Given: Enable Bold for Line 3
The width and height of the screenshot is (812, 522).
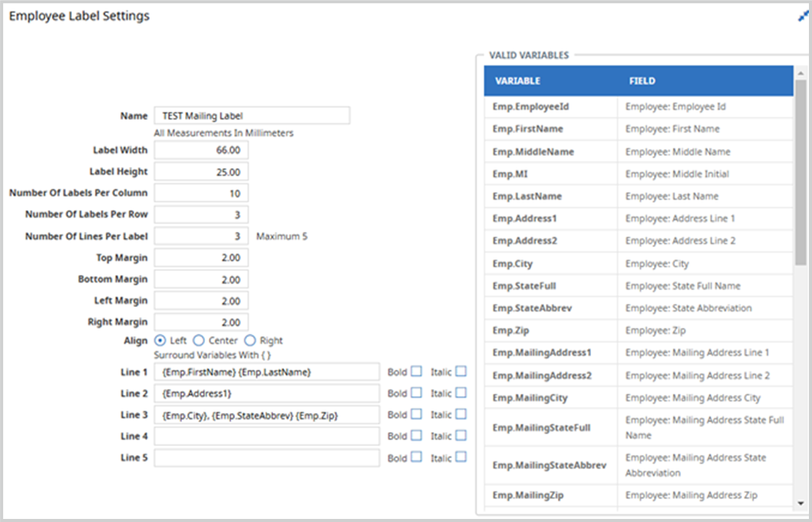Looking at the screenshot, I should coord(416,415).
